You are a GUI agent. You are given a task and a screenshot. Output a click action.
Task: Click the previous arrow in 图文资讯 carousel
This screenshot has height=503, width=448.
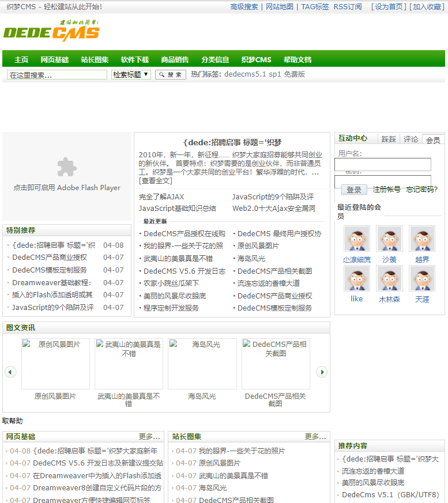tap(10, 372)
